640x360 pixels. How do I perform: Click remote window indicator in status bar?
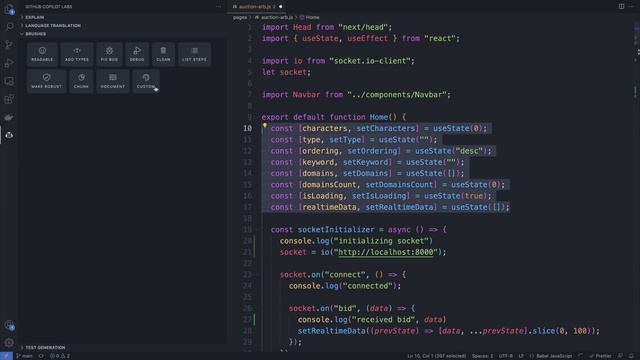click(6, 356)
